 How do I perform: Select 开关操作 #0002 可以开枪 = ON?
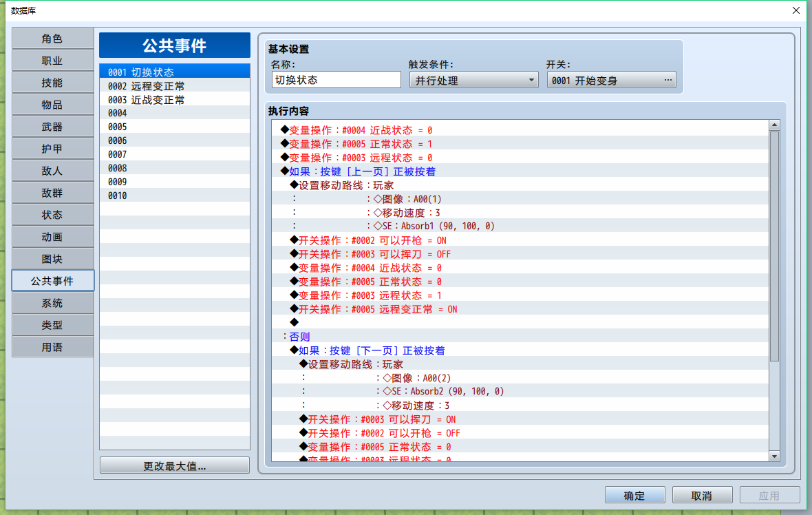click(520, 240)
